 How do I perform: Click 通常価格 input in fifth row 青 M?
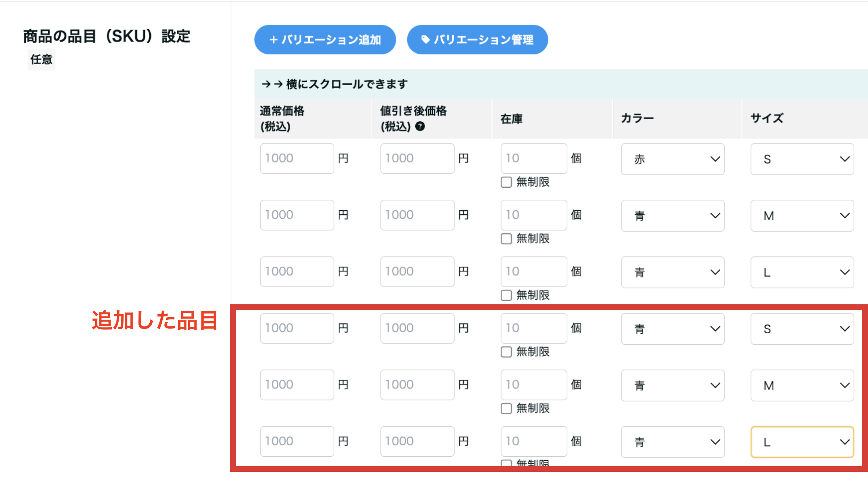[297, 384]
